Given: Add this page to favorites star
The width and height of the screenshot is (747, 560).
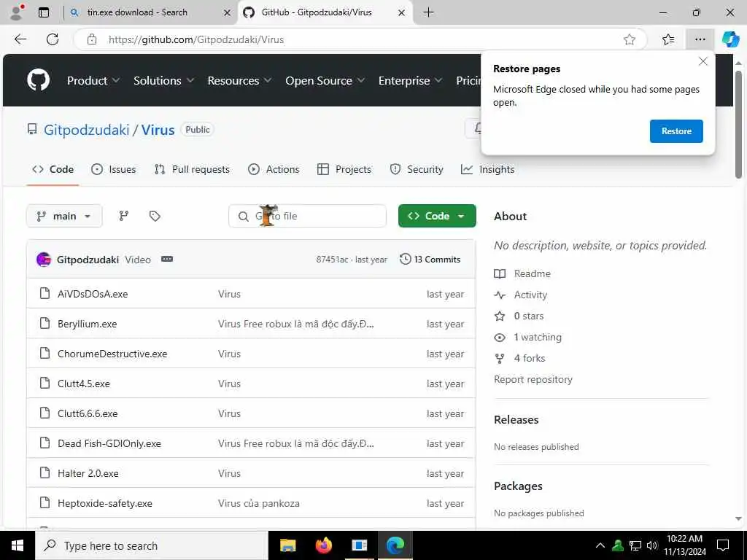Looking at the screenshot, I should 630,39.
